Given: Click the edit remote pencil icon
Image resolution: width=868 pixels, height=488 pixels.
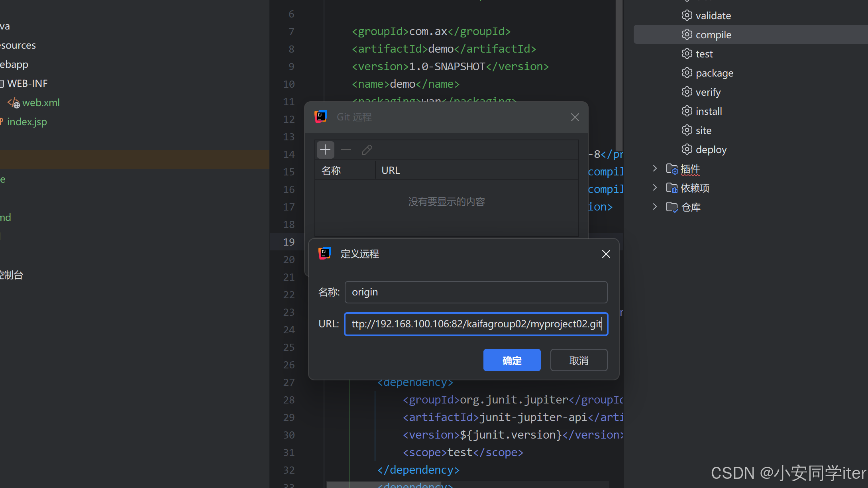Looking at the screenshot, I should pos(367,150).
